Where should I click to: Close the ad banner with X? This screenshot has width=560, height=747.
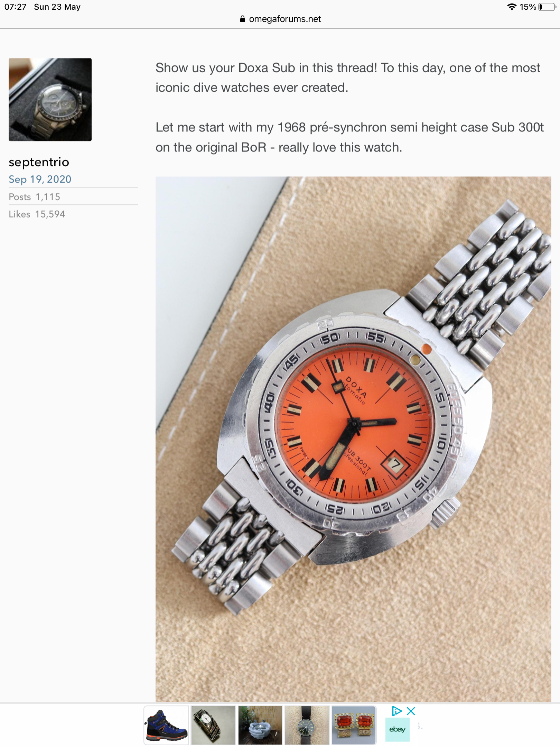(411, 711)
